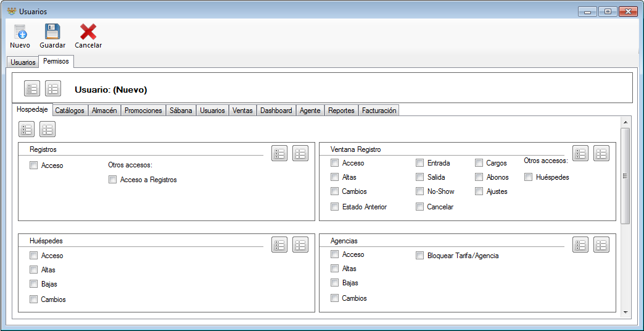The image size is (644, 331).
Task: Switch to the Catálogos tab
Action: click(70, 111)
